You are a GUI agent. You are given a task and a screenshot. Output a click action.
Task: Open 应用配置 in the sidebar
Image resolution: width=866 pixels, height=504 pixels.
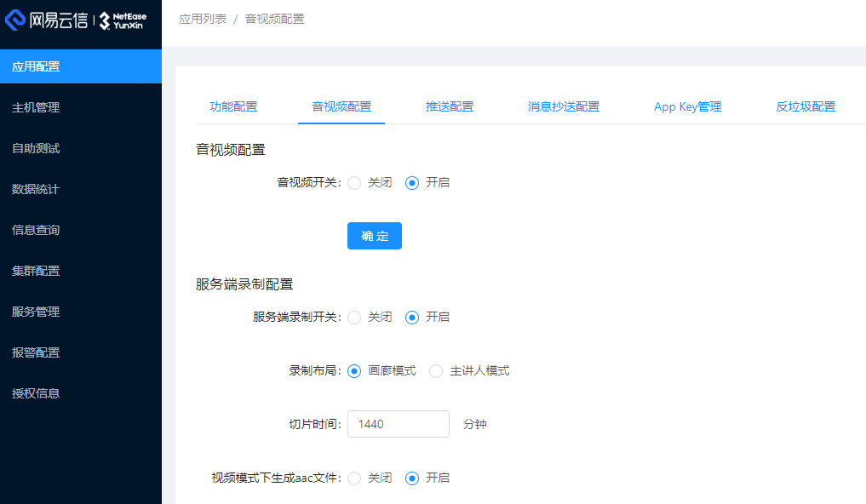point(36,66)
